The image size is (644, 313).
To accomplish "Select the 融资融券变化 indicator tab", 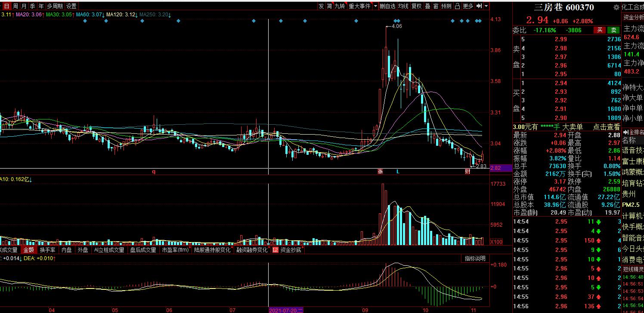I will pyautogui.click(x=252, y=250).
